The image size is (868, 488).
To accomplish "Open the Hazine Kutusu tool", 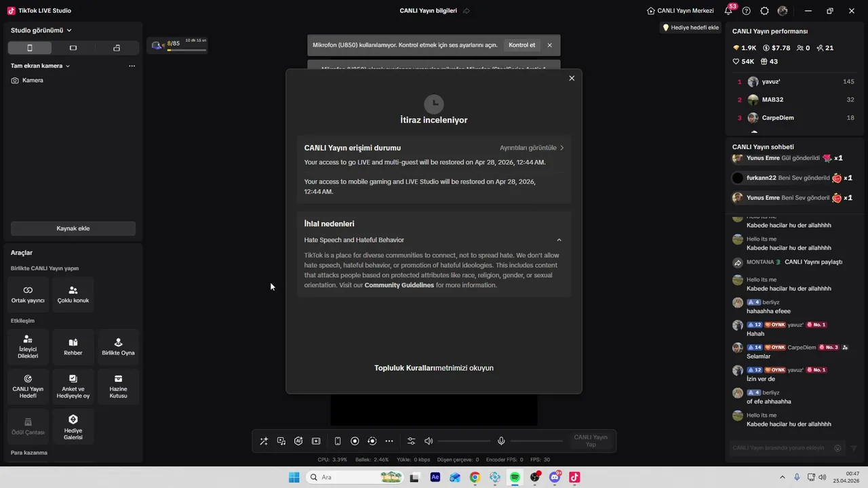I will (x=118, y=386).
